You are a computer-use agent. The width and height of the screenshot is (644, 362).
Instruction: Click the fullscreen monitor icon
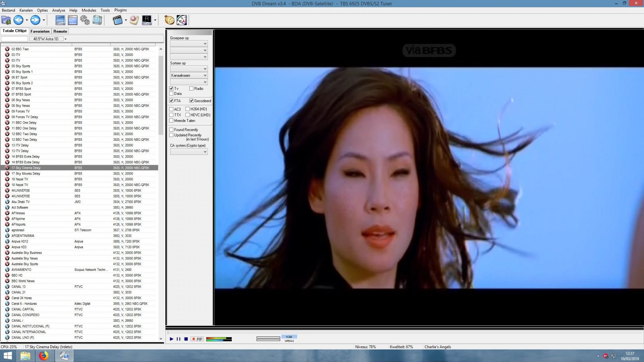point(60,20)
